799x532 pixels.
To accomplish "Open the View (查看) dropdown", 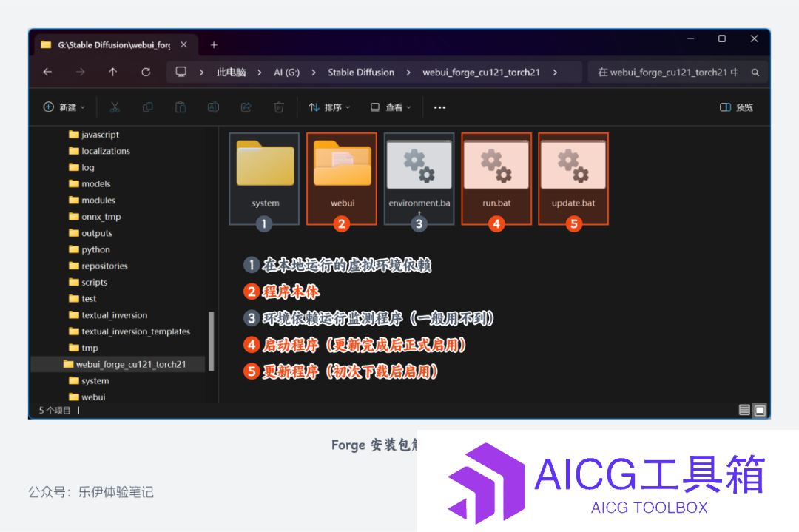I will [x=391, y=107].
